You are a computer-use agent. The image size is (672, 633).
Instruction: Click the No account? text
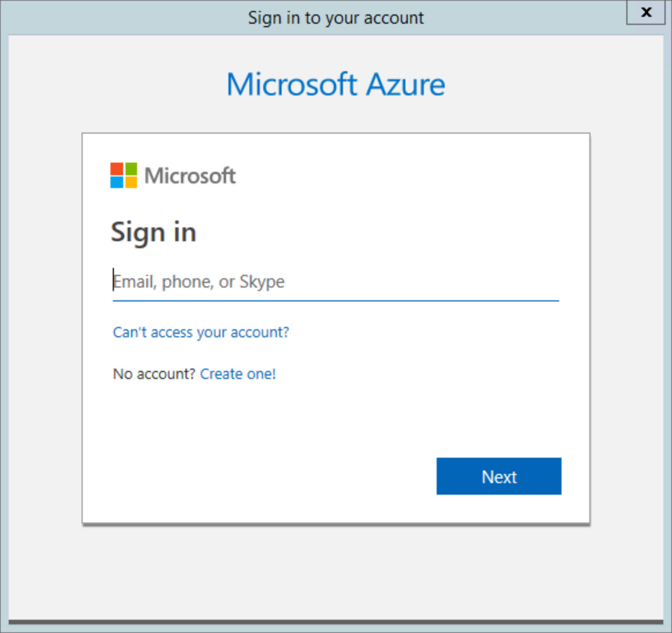[x=154, y=374]
